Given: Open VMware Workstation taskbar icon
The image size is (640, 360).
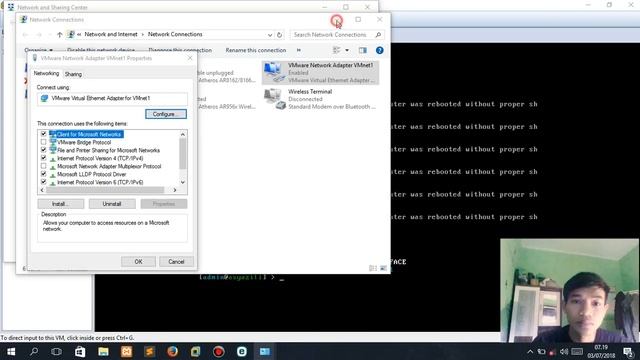Looking at the screenshot, I should (196, 351).
